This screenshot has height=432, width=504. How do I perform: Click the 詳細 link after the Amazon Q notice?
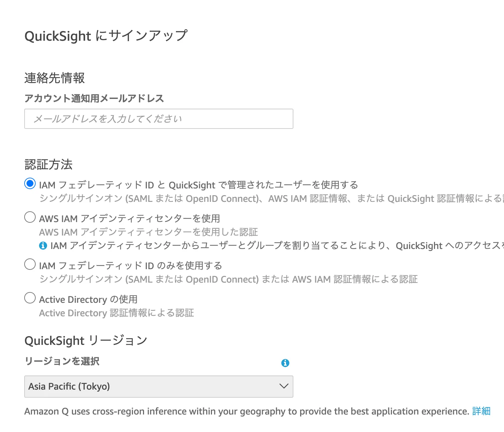tap(481, 411)
